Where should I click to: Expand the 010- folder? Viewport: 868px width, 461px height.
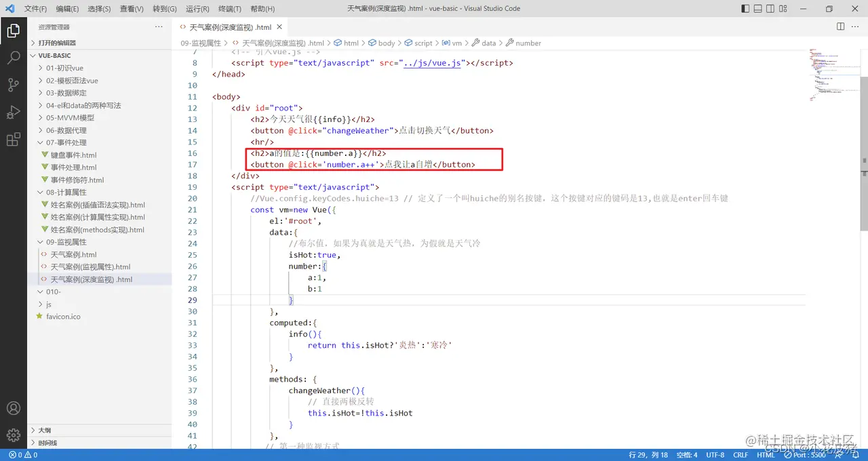100,292
